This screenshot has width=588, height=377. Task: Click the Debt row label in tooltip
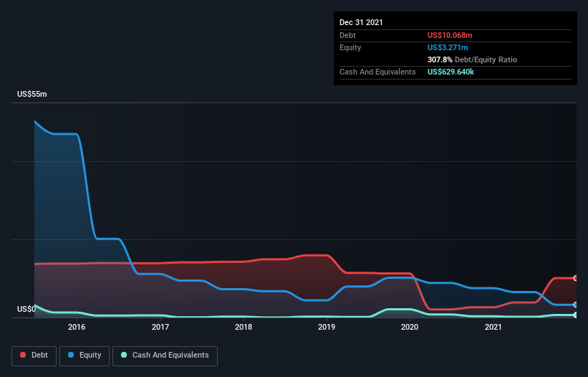pyautogui.click(x=347, y=35)
